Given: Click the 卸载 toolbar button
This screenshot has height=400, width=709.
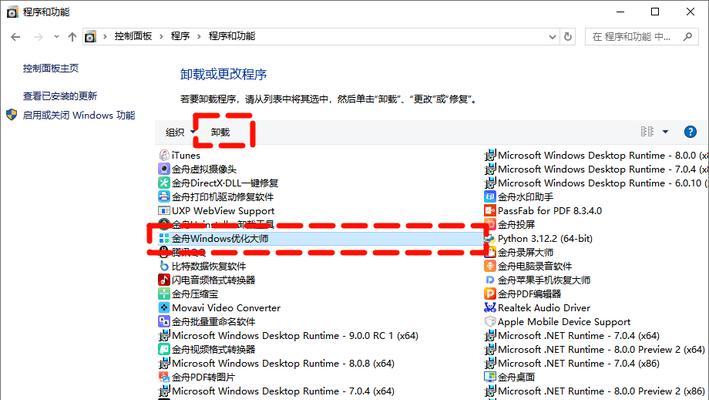Looking at the screenshot, I should pos(221,132).
